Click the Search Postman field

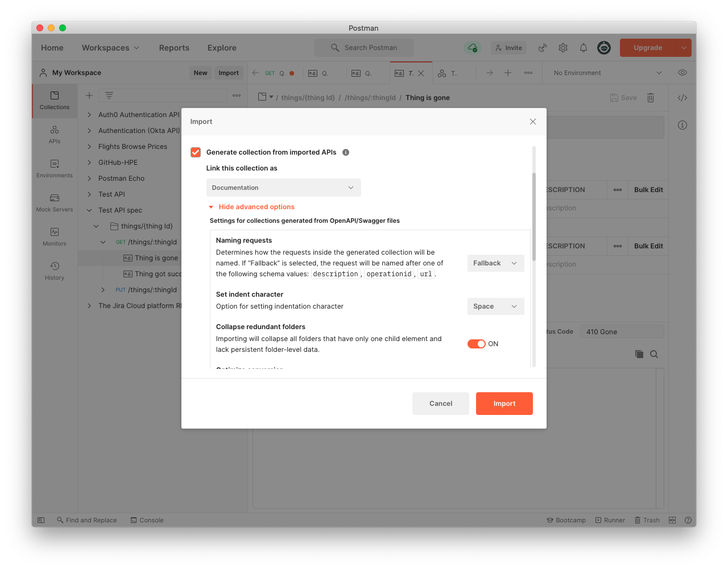point(364,48)
